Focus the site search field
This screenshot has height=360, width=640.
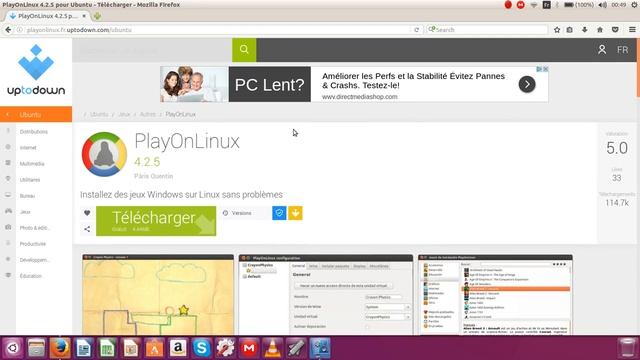[152, 50]
